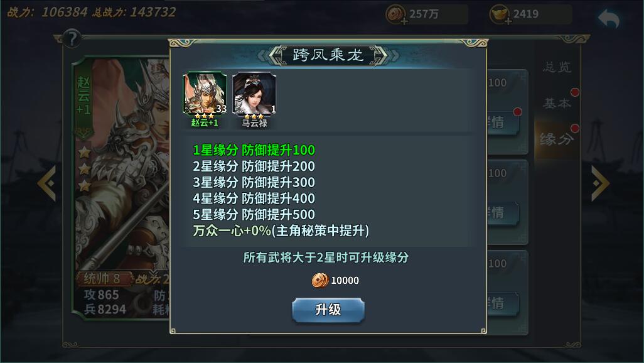Click the back arrow icon

pos(609,19)
